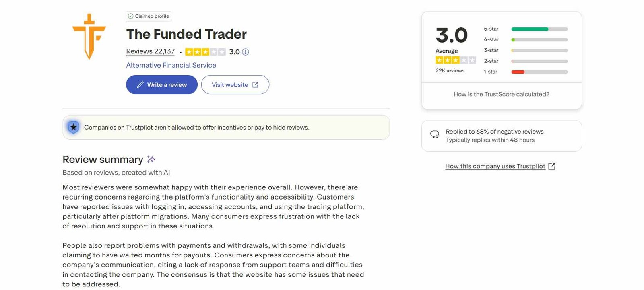Click the Visit website button

coord(235,84)
